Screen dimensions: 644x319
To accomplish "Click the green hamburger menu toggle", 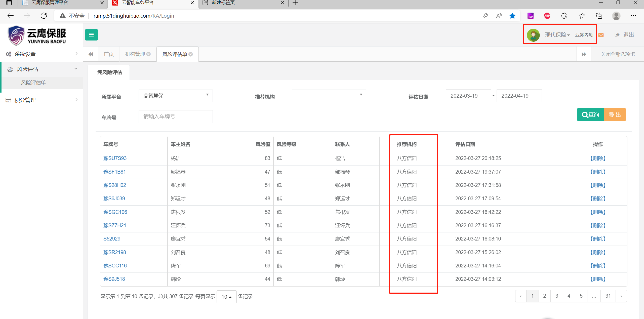I will pos(91,35).
